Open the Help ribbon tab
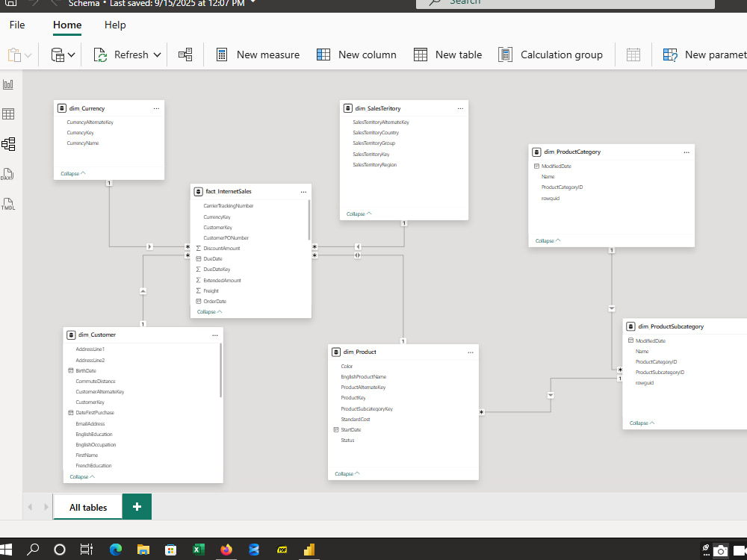Image resolution: width=747 pixels, height=560 pixels. click(115, 25)
